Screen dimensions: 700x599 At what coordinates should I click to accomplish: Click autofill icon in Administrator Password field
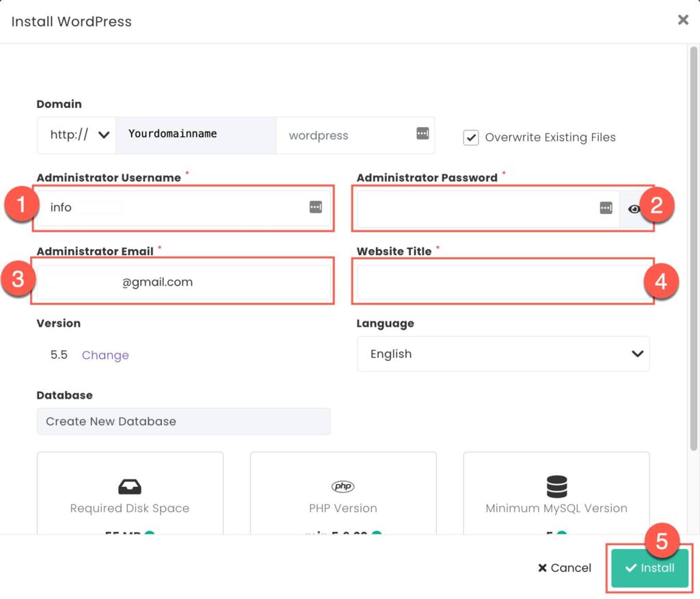606,208
